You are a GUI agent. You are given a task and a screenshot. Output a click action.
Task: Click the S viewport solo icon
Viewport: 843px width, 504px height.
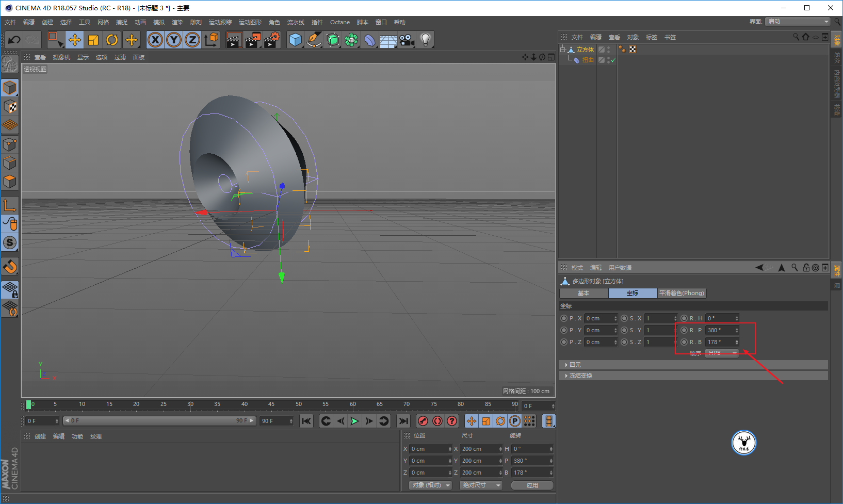coord(10,242)
